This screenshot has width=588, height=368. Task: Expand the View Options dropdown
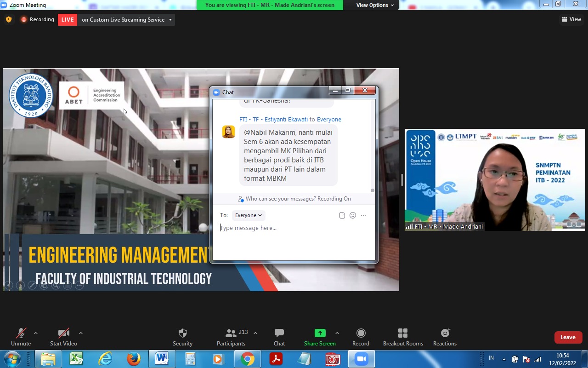click(x=375, y=5)
